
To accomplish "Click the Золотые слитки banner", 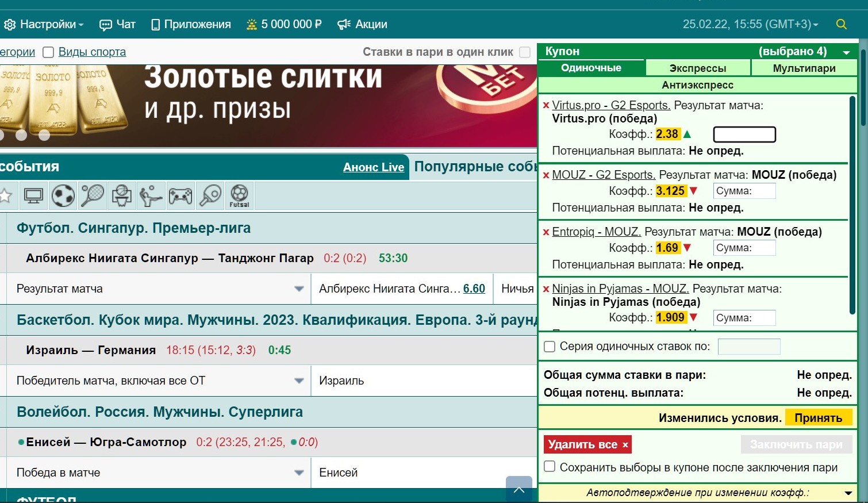I will 268,106.
